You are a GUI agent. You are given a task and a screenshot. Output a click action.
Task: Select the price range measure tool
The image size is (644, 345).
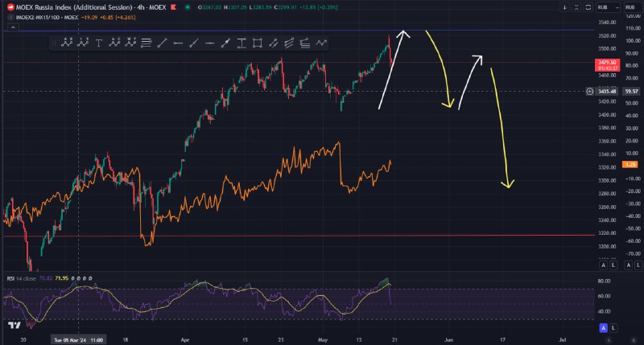point(242,43)
